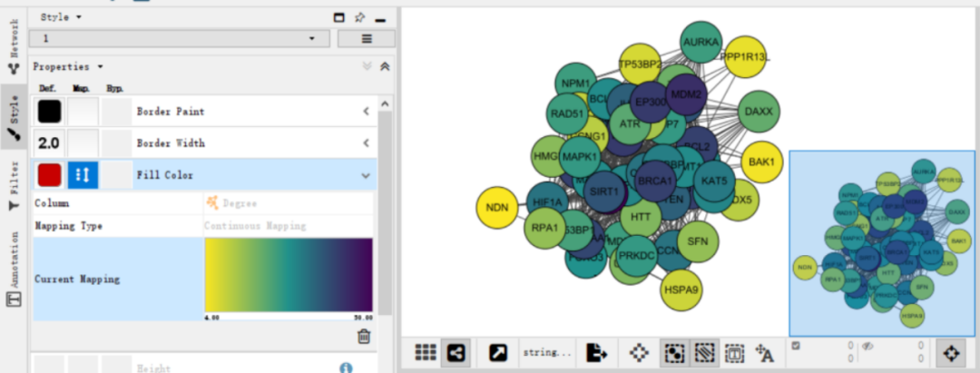Screen dimensions: 980x373
Task: Toggle the annotation selection icon with letter A
Action: tap(765, 353)
